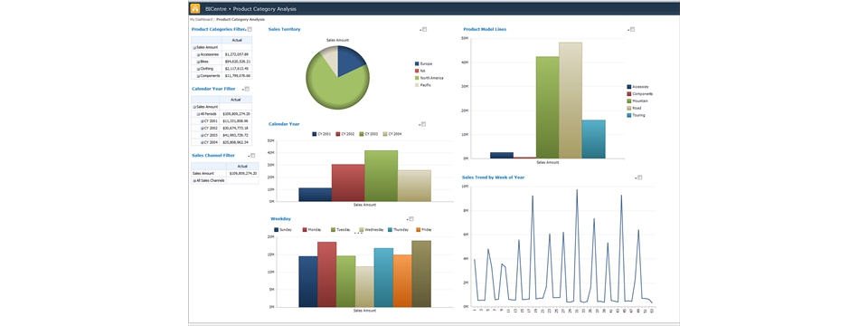Click the Product Categories Filter title
Image resolution: width=868 pixels, height=326 pixels.
coord(218,29)
